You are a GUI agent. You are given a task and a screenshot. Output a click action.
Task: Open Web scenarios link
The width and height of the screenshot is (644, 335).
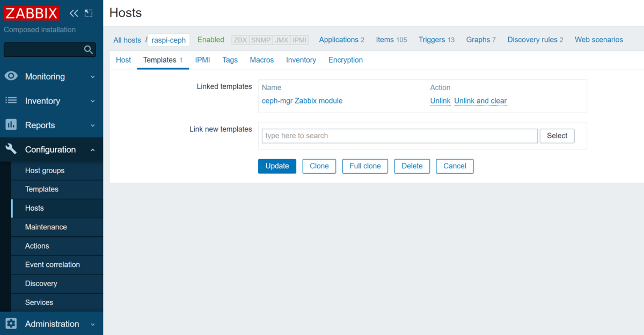tap(599, 40)
